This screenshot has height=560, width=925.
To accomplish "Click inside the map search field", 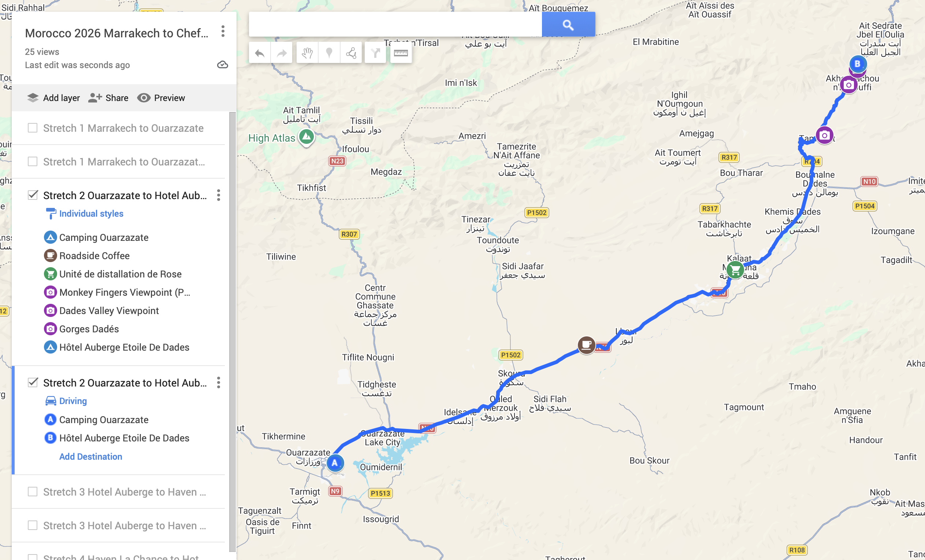I will (x=395, y=25).
